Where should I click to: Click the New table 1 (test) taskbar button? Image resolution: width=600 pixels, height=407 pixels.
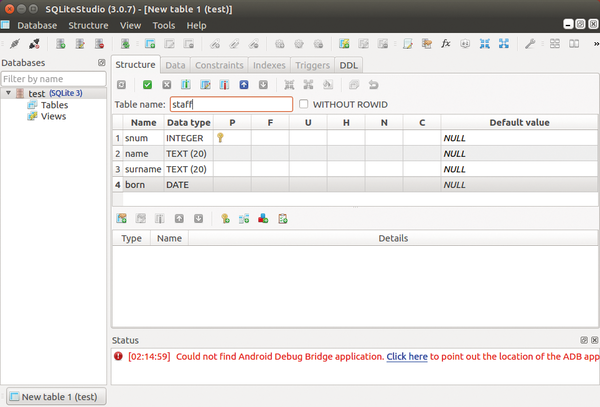tap(56, 397)
